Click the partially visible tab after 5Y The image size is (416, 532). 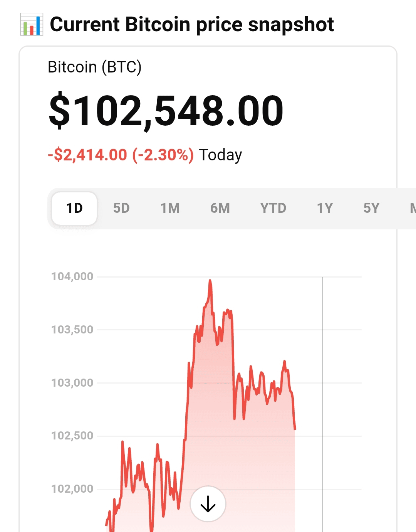pyautogui.click(x=412, y=208)
